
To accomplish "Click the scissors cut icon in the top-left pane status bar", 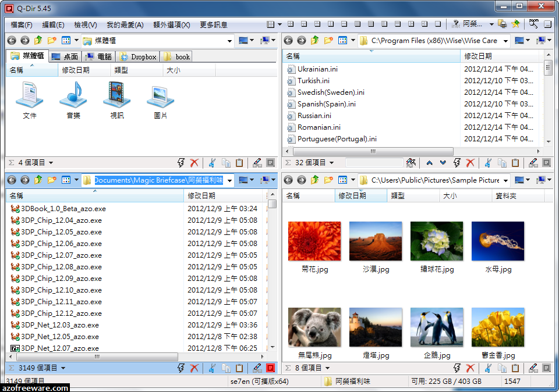I will pyautogui.click(x=212, y=163).
